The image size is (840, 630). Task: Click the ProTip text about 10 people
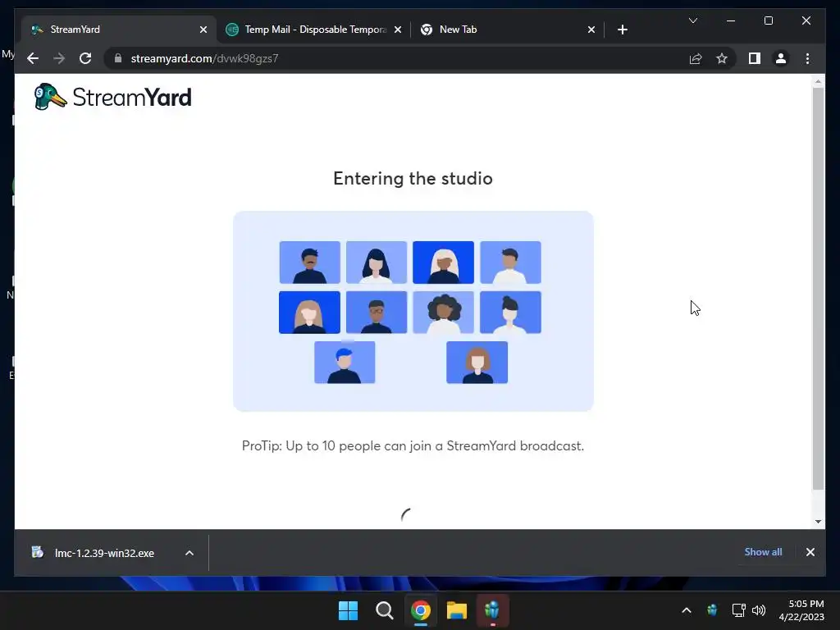[x=413, y=445]
